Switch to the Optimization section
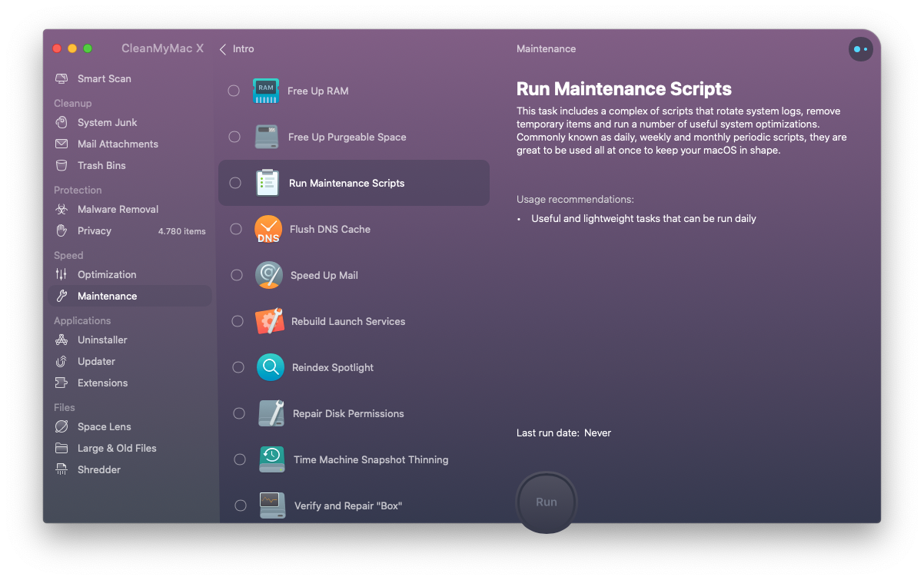924x580 pixels. click(x=107, y=274)
